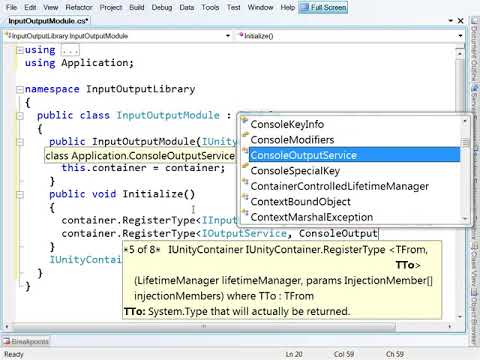This screenshot has width=480, height=360.
Task: Click the editor vertical scroll down arrow
Action: [x=460, y=316]
